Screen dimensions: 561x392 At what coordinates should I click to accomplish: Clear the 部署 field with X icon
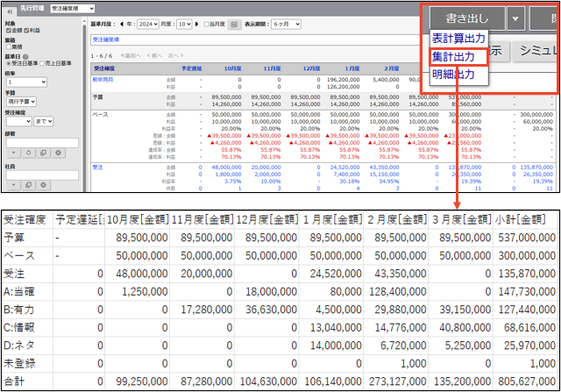pyautogui.click(x=58, y=153)
